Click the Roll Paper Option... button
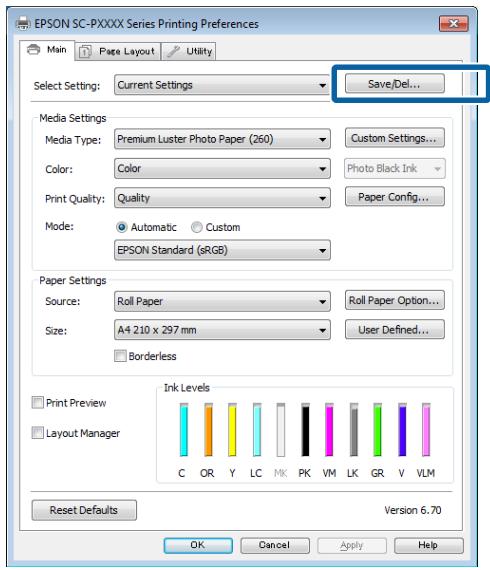The height and width of the screenshot is (570, 490). (394, 300)
